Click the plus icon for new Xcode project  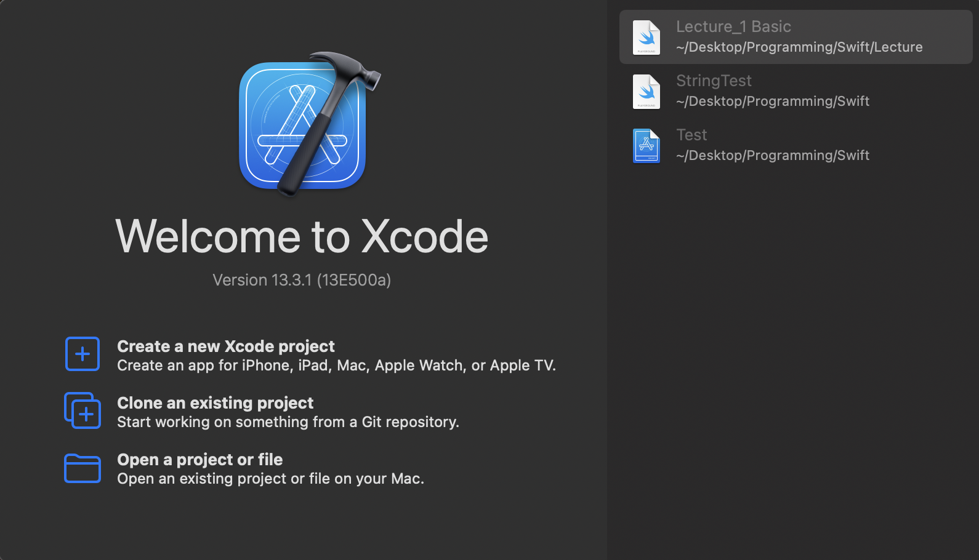pos(83,354)
